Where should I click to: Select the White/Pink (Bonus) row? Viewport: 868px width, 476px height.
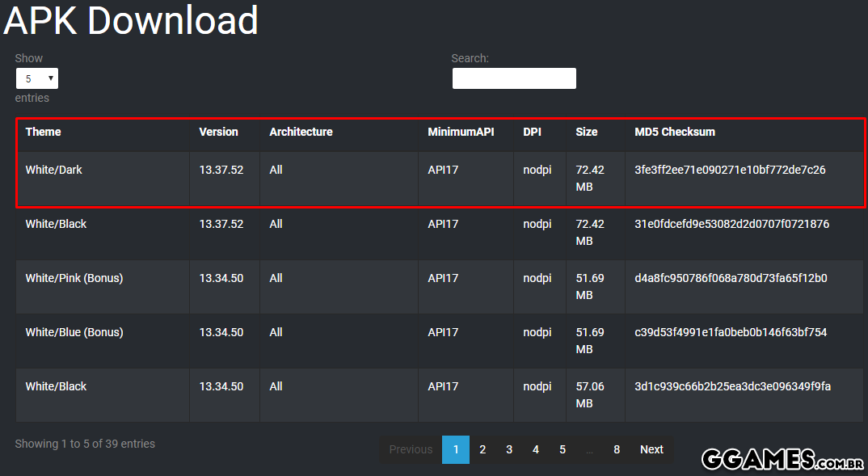[x=74, y=278]
